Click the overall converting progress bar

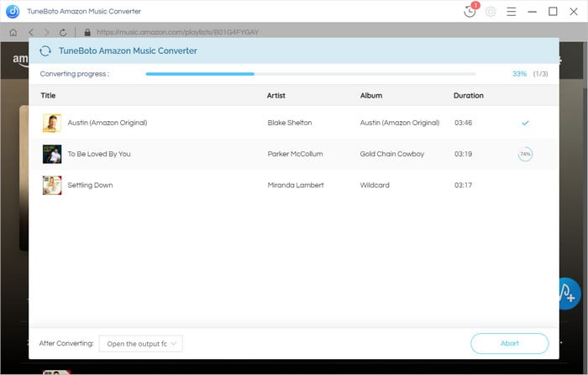tap(311, 74)
